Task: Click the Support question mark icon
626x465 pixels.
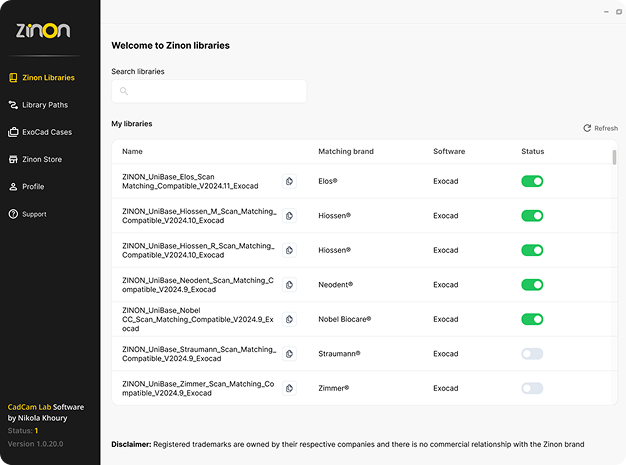Action: (x=13, y=214)
